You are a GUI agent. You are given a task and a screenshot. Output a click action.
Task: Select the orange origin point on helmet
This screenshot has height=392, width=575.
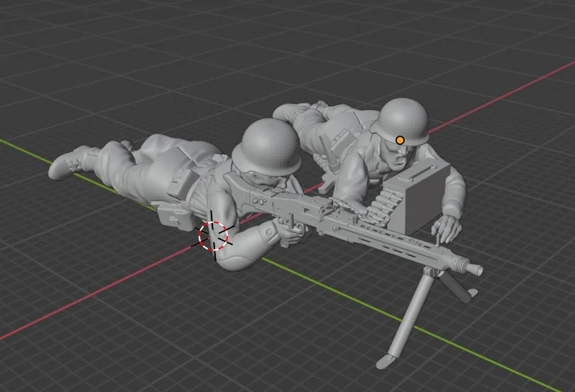click(400, 141)
